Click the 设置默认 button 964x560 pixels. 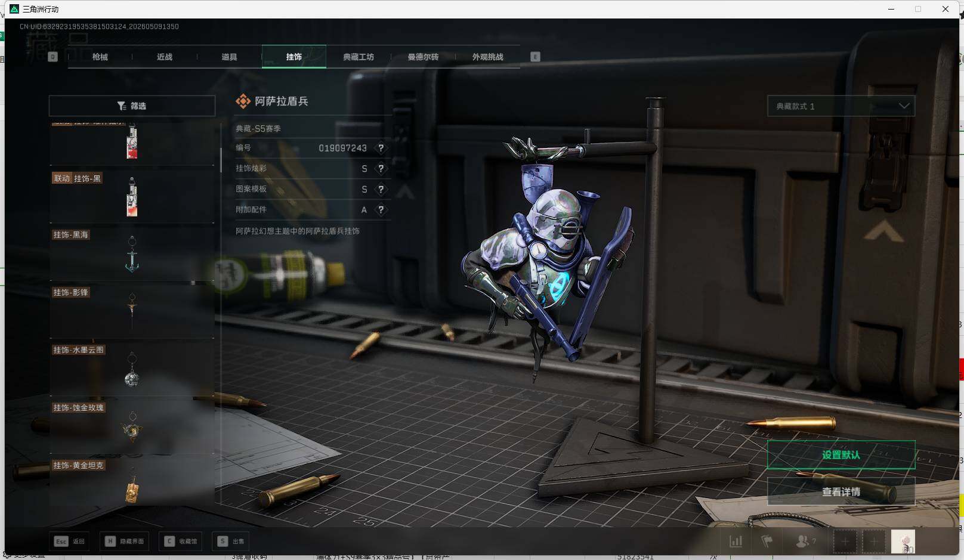[841, 455]
